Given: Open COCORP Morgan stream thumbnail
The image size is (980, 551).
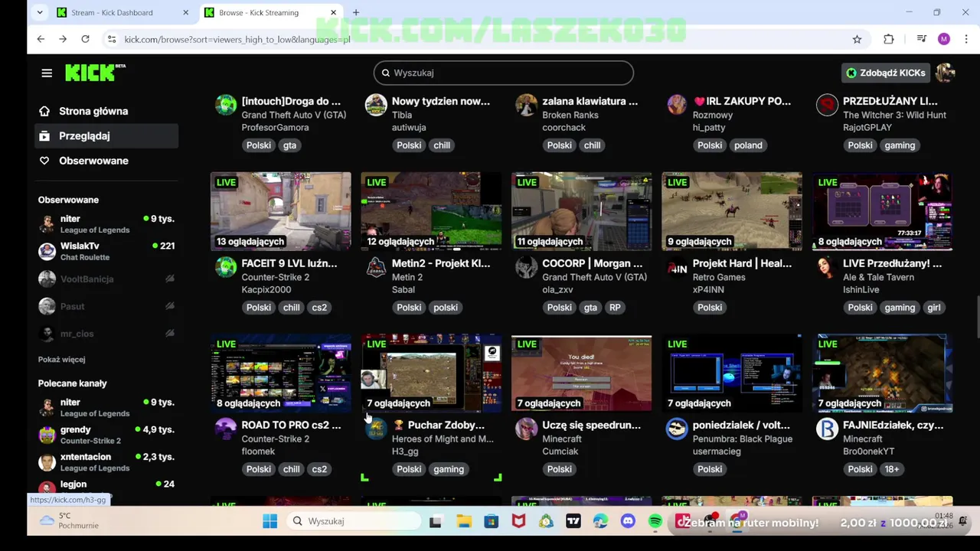Looking at the screenshot, I should (581, 211).
